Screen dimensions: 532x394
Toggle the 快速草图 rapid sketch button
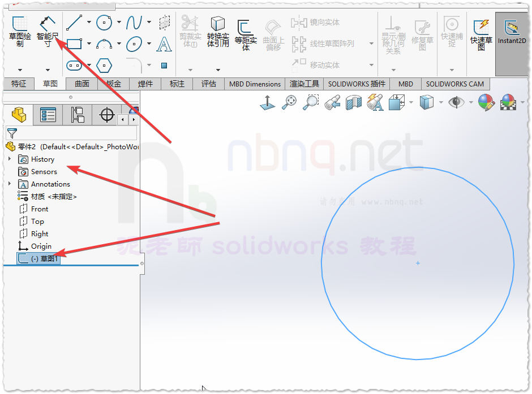[481, 35]
